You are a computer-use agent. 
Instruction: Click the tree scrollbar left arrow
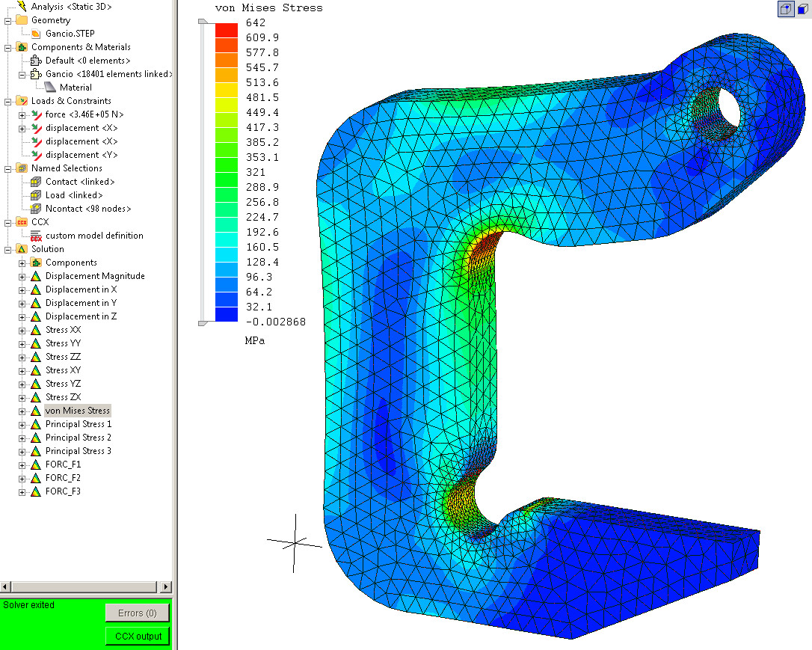pyautogui.click(x=5, y=587)
